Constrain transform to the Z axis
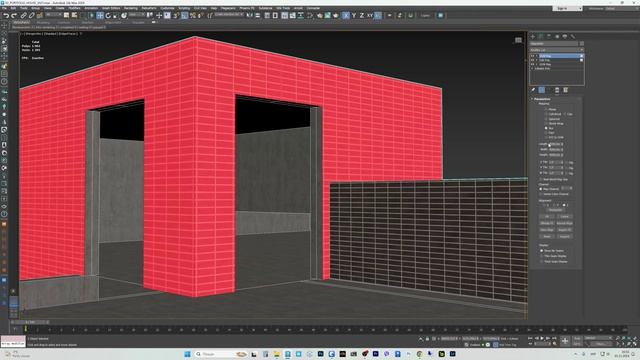Image resolution: width=640 pixels, height=360 pixels. click(361, 16)
